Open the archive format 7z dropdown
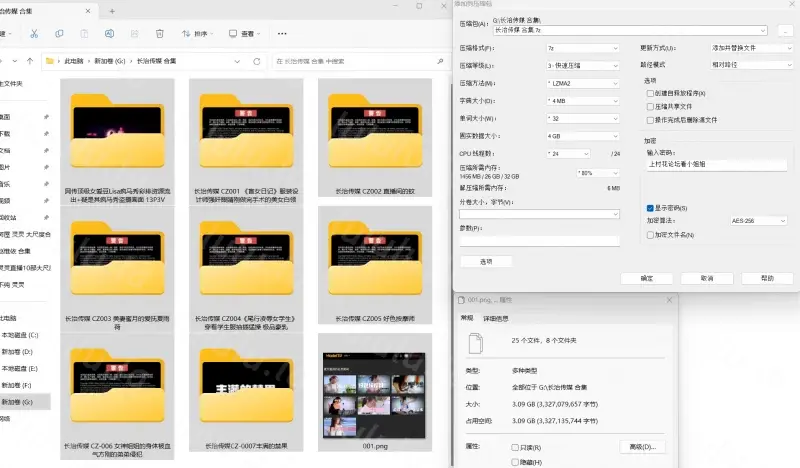This screenshot has width=800, height=468. [x=583, y=48]
